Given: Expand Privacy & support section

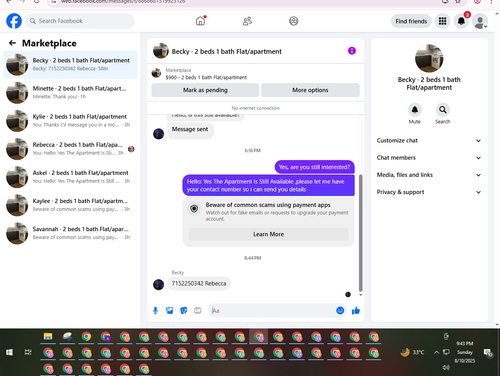Looking at the screenshot, I should (429, 192).
